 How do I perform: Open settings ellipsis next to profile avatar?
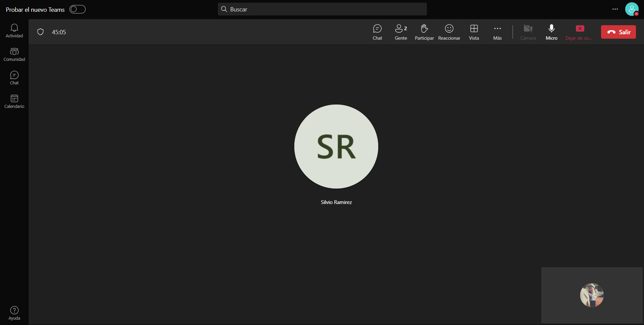click(615, 9)
